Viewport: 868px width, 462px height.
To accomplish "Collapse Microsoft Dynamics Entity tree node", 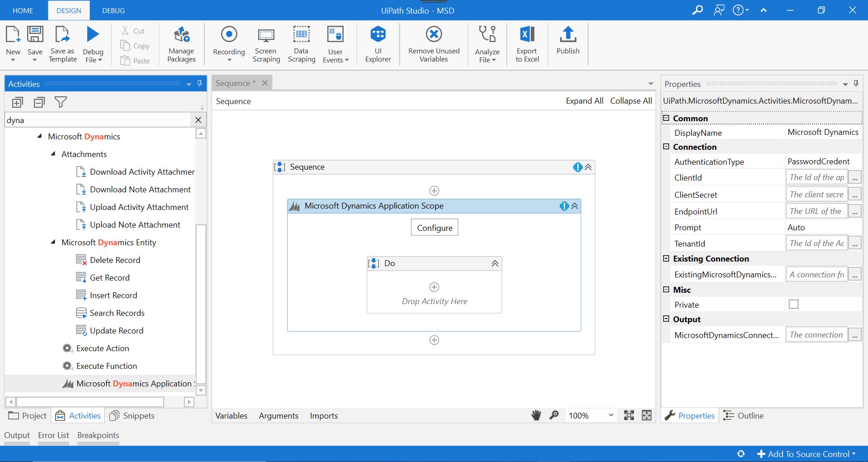I will 53,242.
